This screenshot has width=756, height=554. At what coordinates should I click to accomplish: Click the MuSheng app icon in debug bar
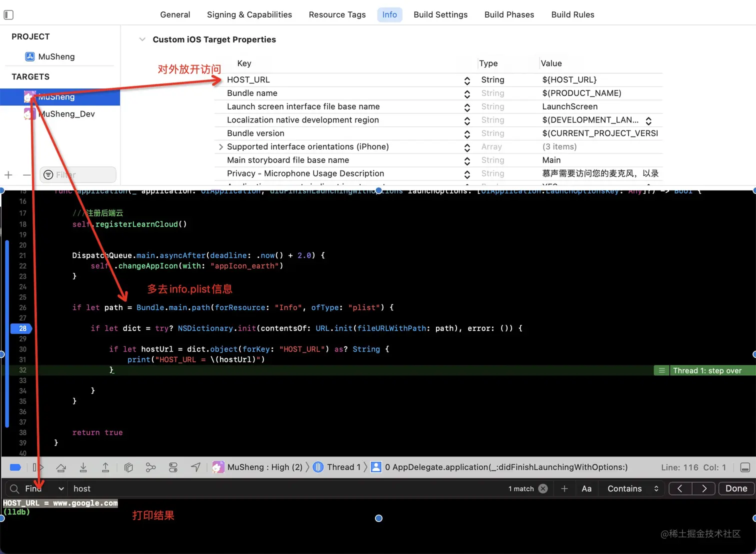point(218,467)
